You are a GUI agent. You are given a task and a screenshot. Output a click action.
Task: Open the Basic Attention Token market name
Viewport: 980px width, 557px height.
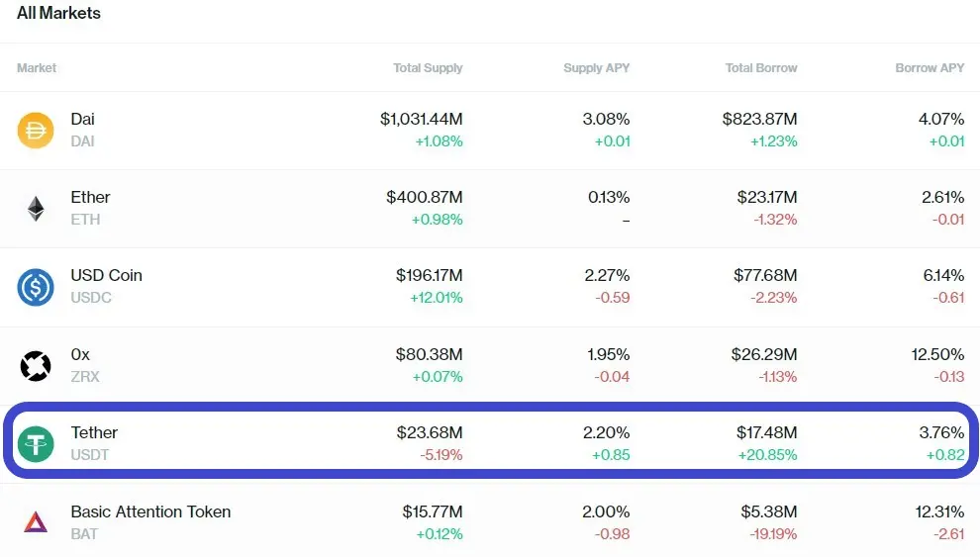click(x=150, y=512)
